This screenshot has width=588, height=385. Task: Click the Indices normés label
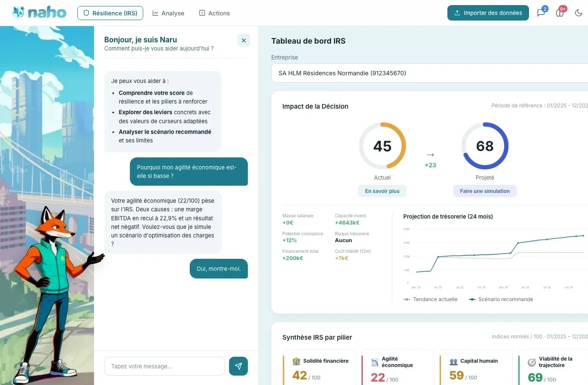pos(540,337)
